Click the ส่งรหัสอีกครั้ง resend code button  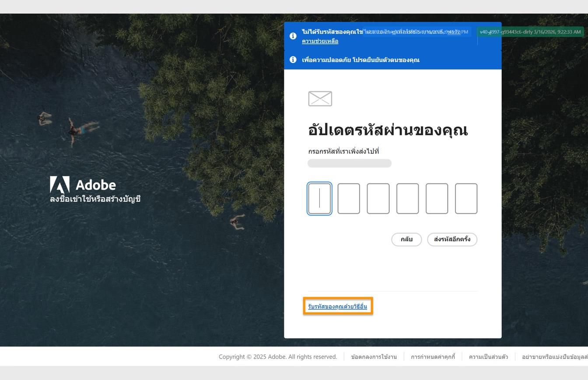coord(452,239)
